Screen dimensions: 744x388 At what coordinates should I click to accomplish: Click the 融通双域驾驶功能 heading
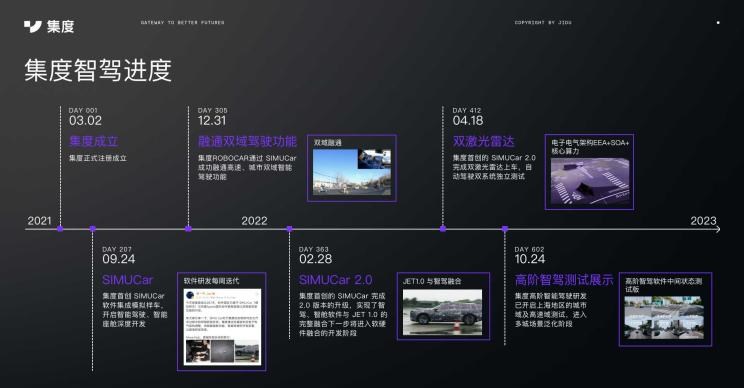tap(247, 141)
